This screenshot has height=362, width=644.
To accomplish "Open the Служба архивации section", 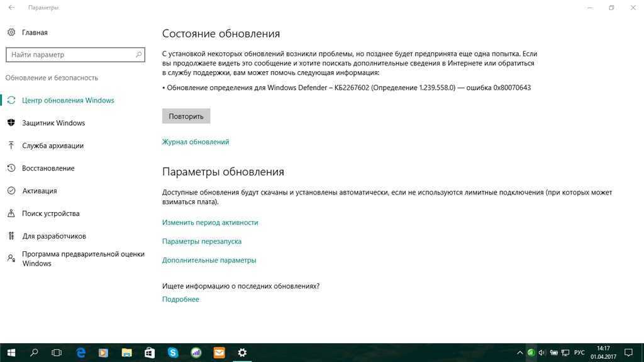I will (x=53, y=145).
